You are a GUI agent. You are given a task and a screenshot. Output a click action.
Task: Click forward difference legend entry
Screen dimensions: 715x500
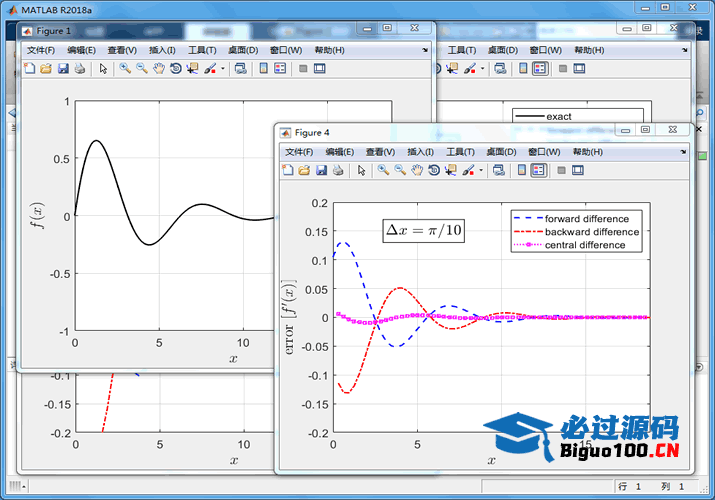(x=586, y=218)
